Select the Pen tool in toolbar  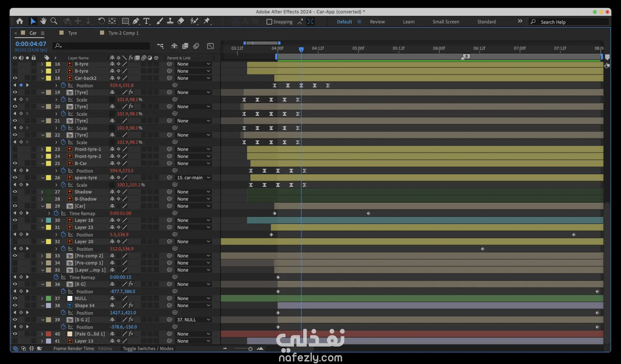coord(136,21)
